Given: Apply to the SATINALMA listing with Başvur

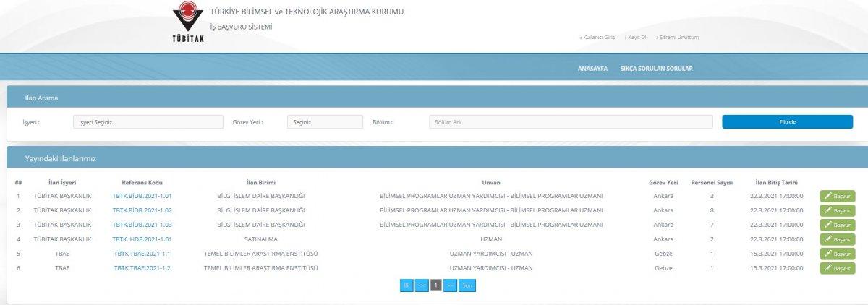Looking at the screenshot, I should 837,239.
